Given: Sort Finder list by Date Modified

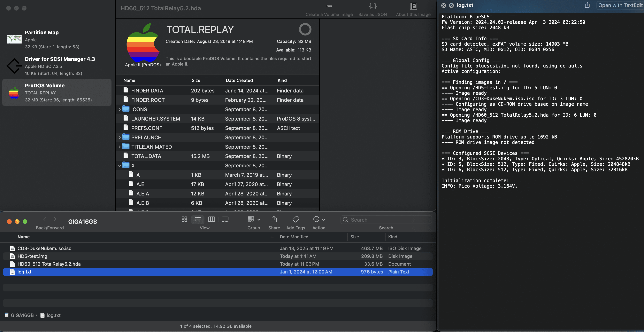Looking at the screenshot, I should click(294, 237).
